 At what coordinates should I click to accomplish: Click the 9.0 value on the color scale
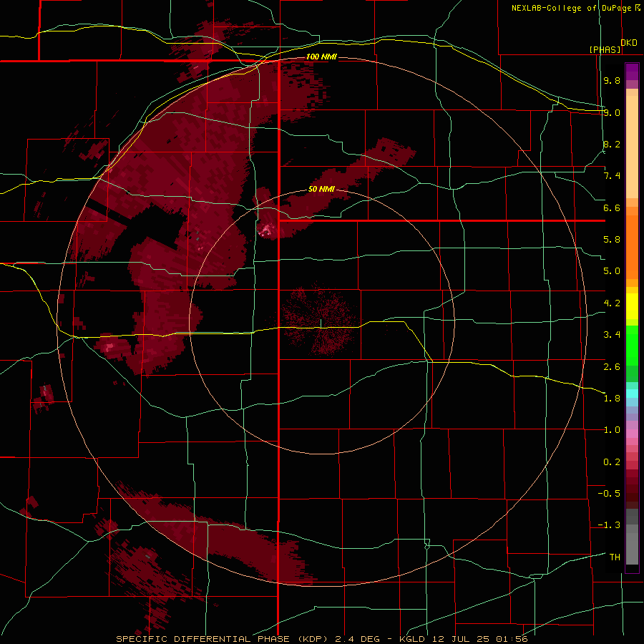pyautogui.click(x=612, y=112)
